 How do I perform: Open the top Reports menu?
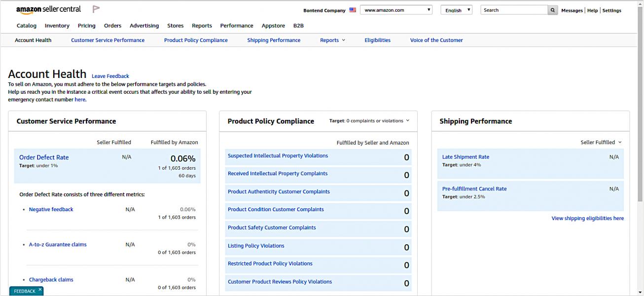(x=202, y=26)
